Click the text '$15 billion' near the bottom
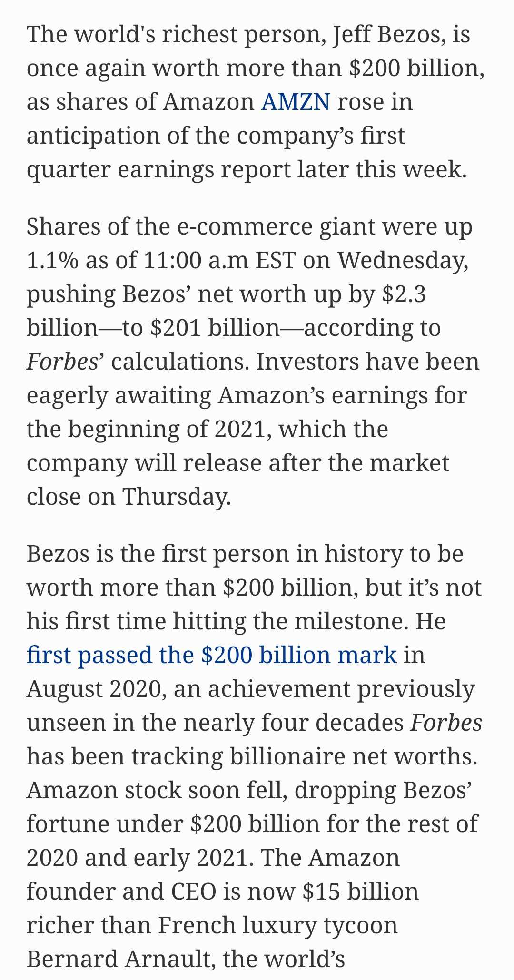The height and width of the screenshot is (980, 514). click(361, 892)
